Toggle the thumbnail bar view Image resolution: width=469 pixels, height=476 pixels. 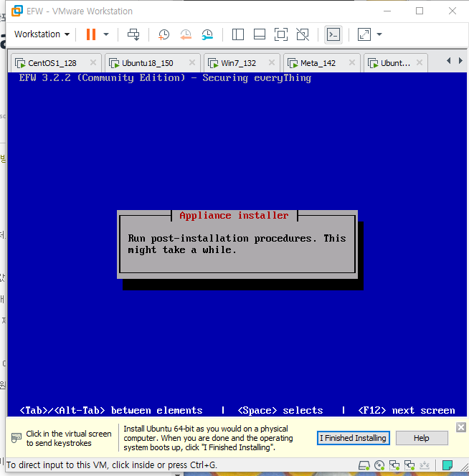click(260, 34)
